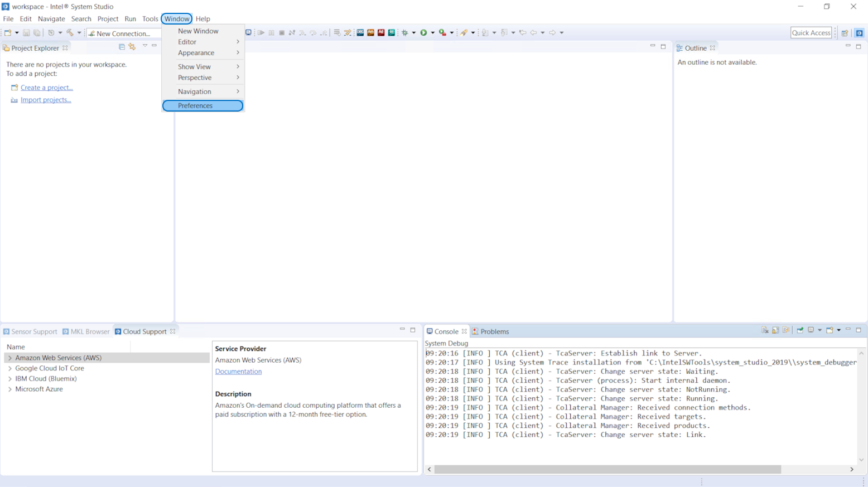
Task: Toggle Link with Editor in Project Explorer
Action: tap(132, 47)
